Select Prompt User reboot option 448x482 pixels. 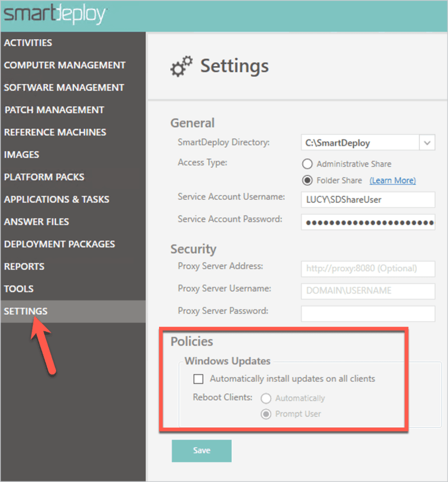pyautogui.click(x=266, y=414)
